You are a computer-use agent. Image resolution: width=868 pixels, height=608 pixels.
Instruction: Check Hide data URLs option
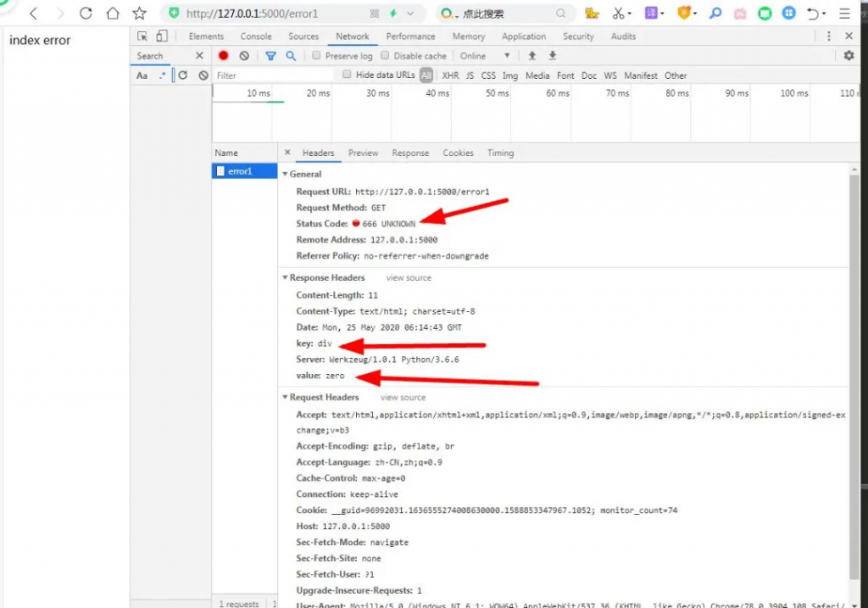click(347, 75)
